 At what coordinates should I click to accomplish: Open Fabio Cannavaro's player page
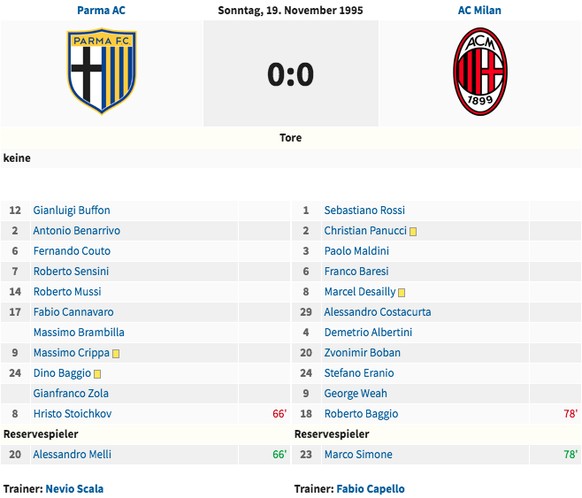[73, 312]
